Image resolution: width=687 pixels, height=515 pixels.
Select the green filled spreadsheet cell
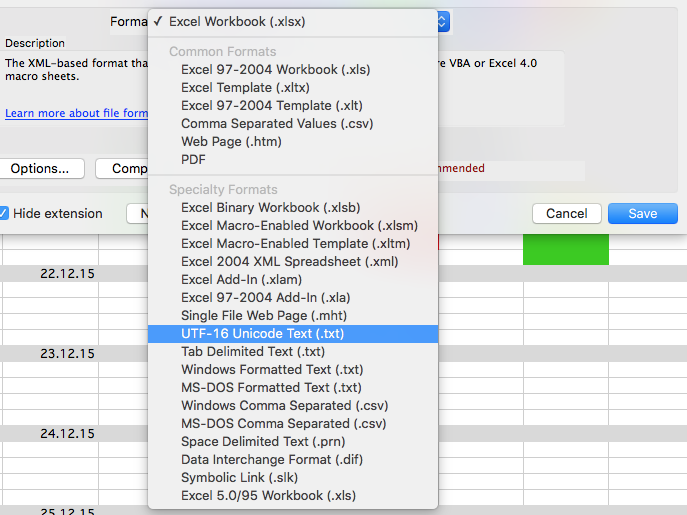point(566,249)
